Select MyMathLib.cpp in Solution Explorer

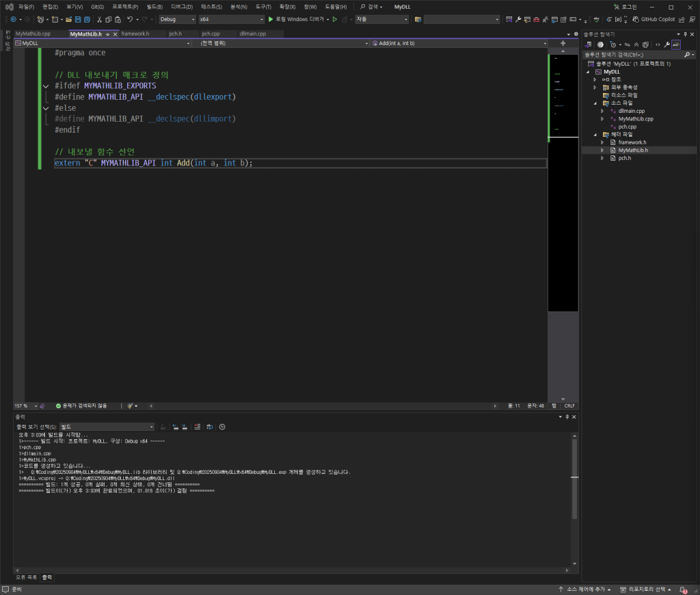coord(635,118)
